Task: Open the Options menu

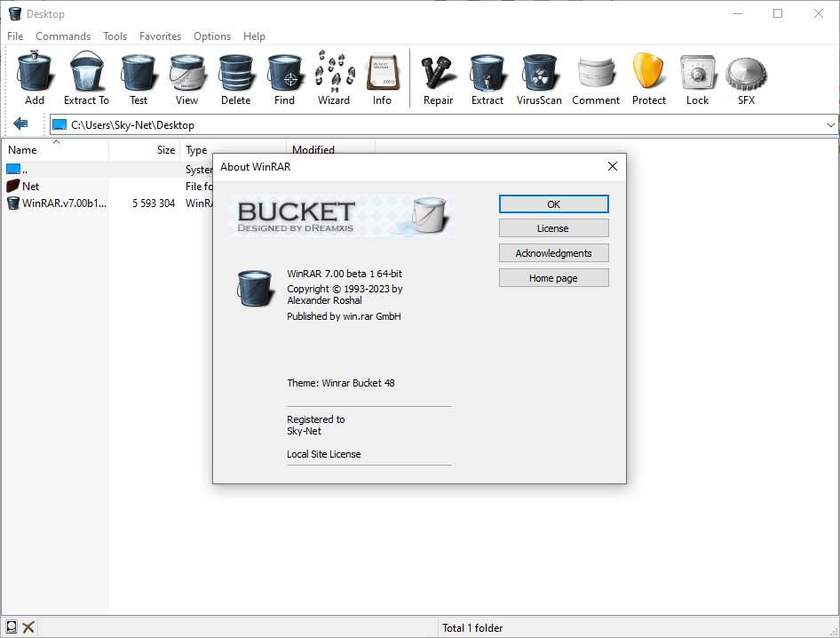Action: click(212, 36)
